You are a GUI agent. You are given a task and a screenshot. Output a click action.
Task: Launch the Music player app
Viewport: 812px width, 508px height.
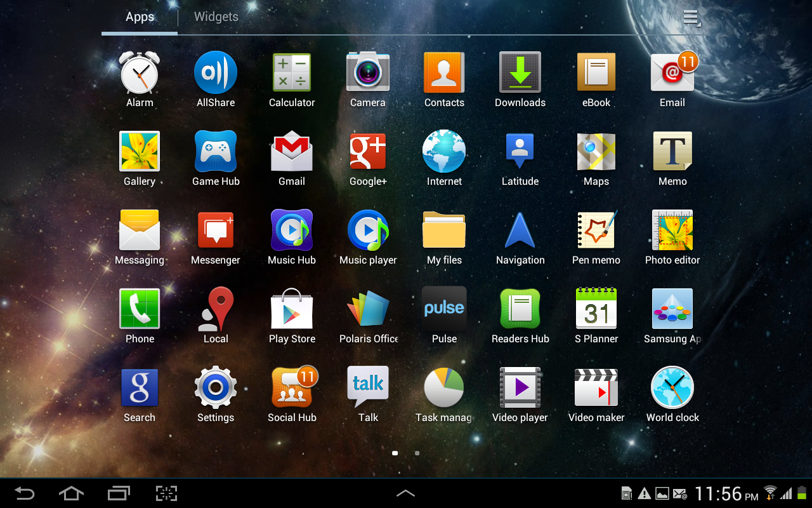(x=368, y=237)
